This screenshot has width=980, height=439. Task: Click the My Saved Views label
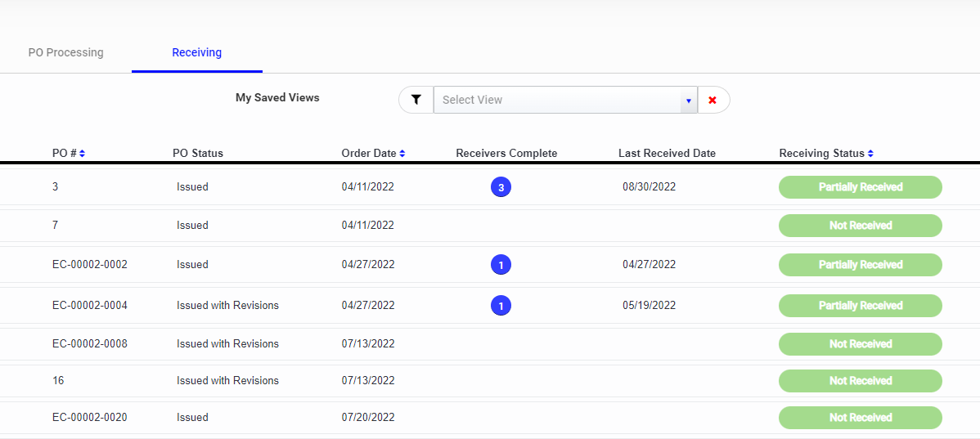click(x=277, y=97)
